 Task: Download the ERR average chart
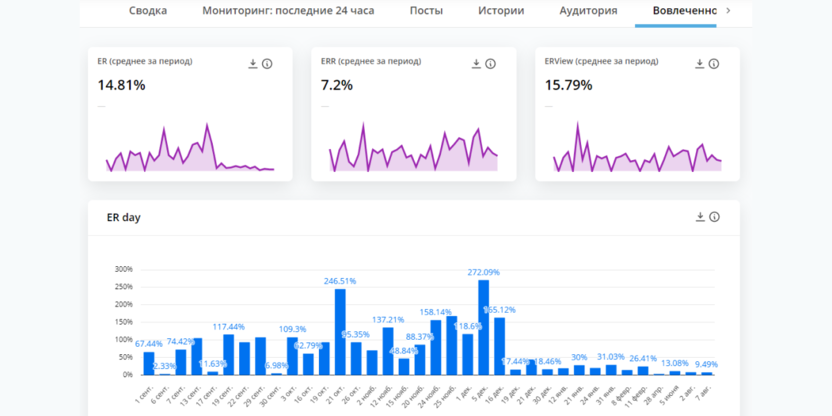click(x=476, y=64)
